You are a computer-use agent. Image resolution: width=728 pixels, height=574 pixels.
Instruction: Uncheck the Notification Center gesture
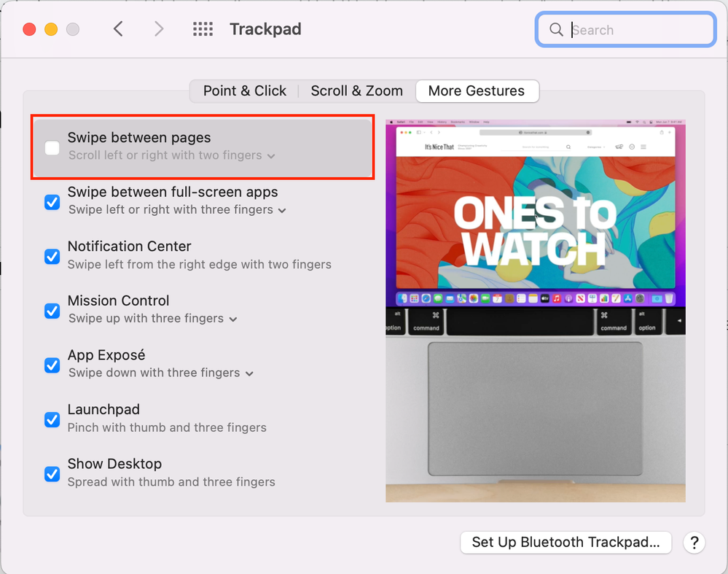52,257
